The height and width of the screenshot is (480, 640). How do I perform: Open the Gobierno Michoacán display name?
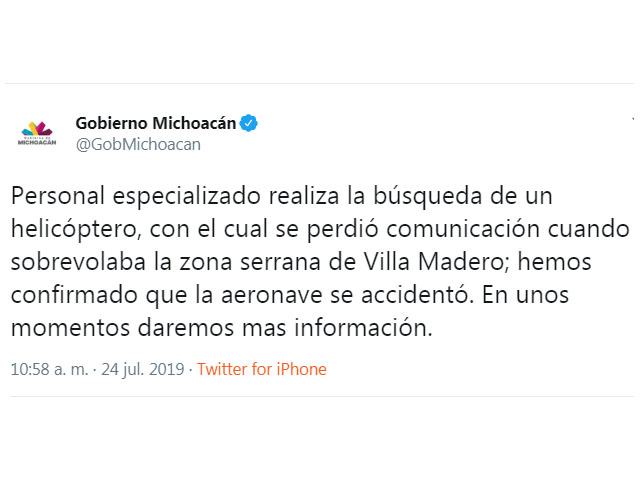pyautogui.click(x=156, y=123)
